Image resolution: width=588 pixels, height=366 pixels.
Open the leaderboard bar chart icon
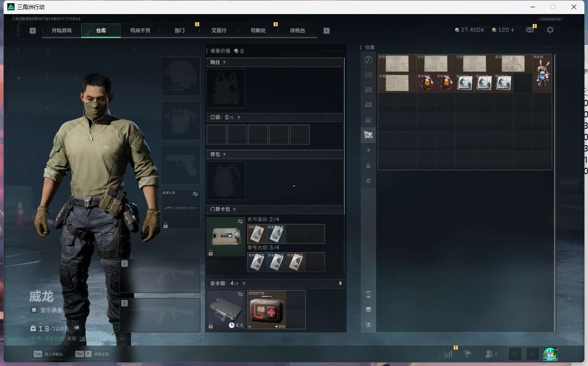point(448,354)
